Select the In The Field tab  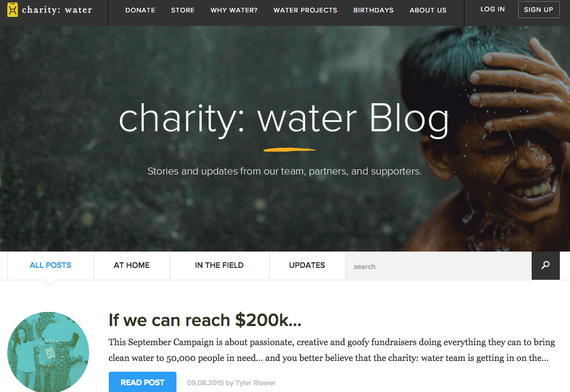coord(219,266)
